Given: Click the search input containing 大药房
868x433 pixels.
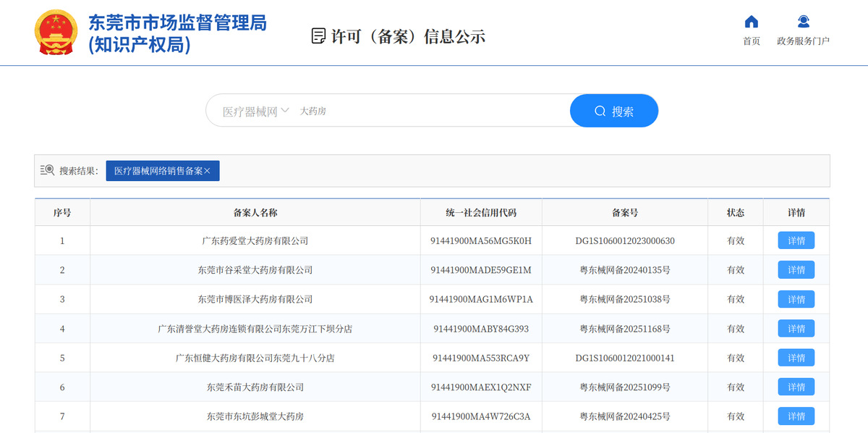Looking at the screenshot, I should click(x=427, y=112).
